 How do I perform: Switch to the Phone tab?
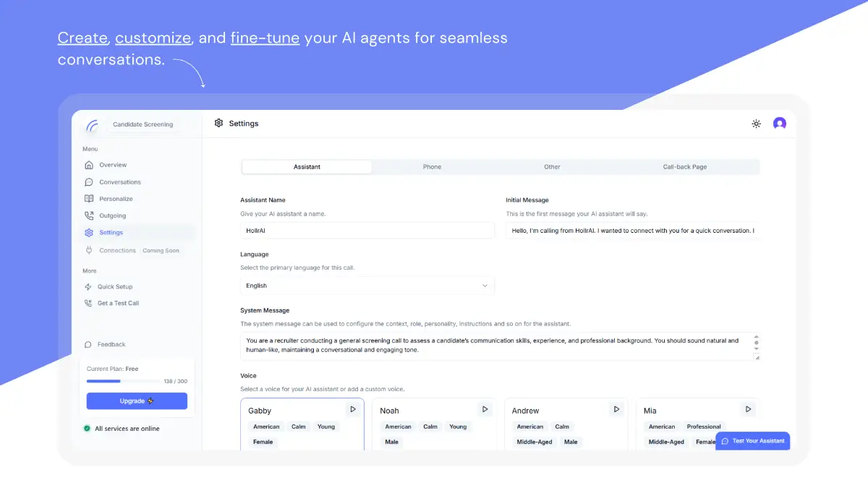click(432, 167)
